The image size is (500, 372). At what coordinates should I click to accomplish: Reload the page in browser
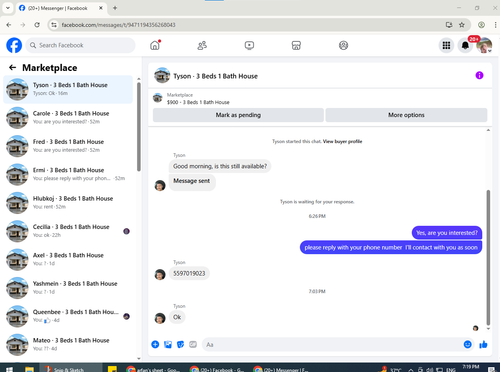37,25
